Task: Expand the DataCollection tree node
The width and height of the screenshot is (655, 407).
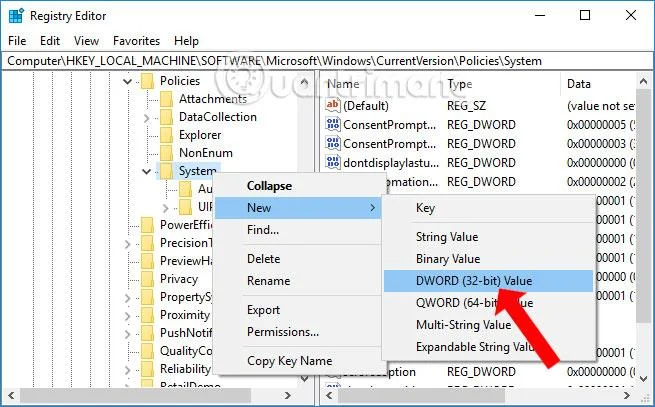Action: point(146,118)
